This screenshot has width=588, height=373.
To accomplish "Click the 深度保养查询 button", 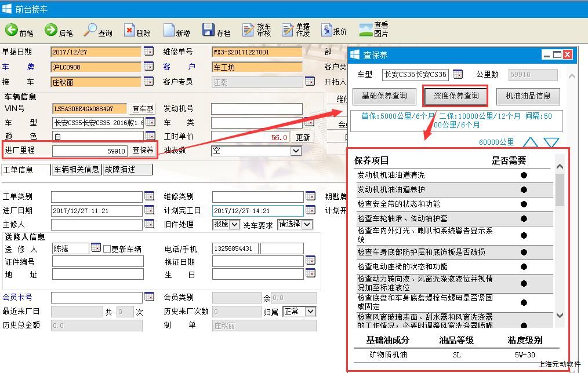I will (456, 96).
